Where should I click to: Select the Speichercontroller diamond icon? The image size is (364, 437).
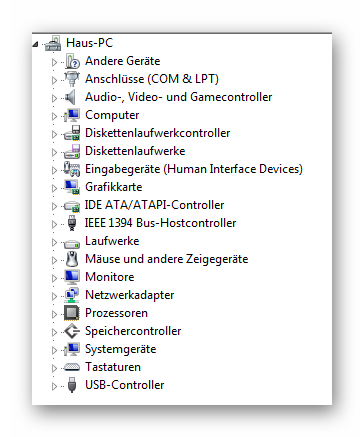(x=72, y=331)
